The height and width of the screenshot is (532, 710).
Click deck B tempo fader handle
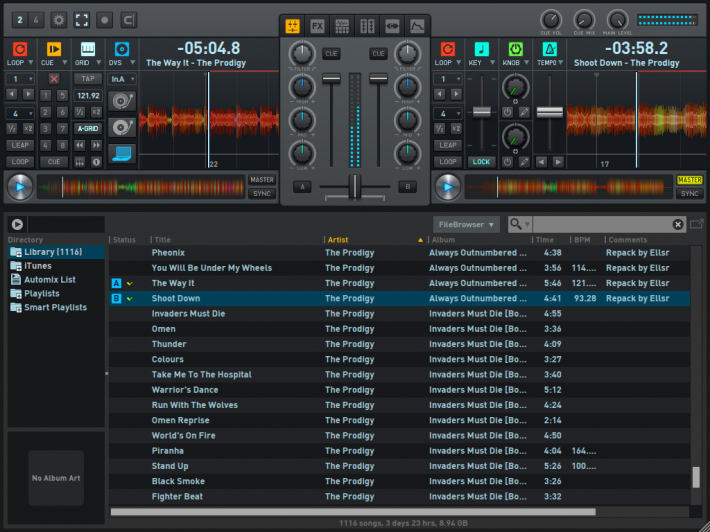pos(550,112)
